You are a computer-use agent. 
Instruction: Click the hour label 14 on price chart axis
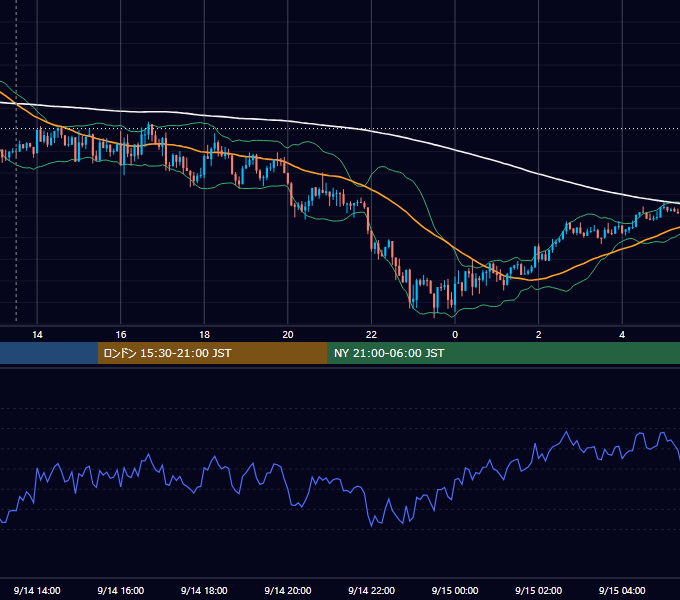click(37, 335)
